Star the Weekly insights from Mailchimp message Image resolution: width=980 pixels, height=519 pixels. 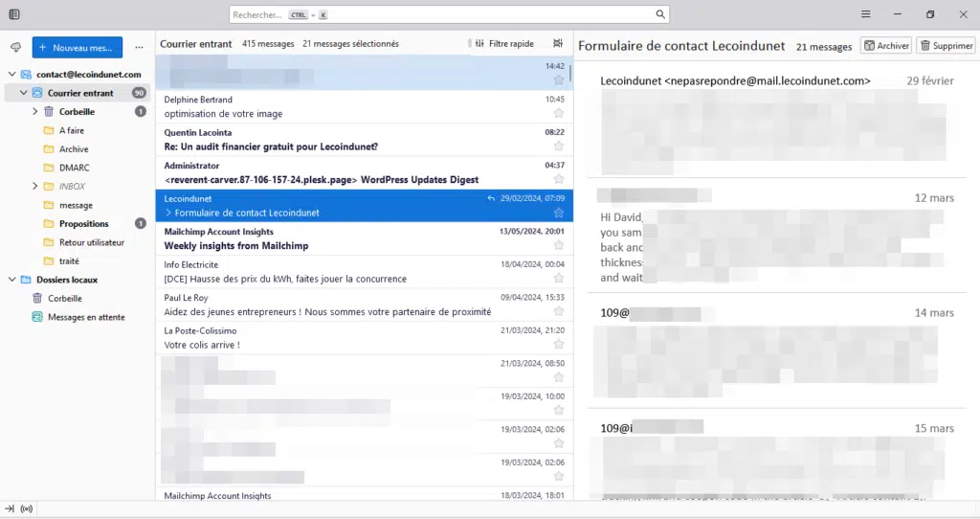559,245
